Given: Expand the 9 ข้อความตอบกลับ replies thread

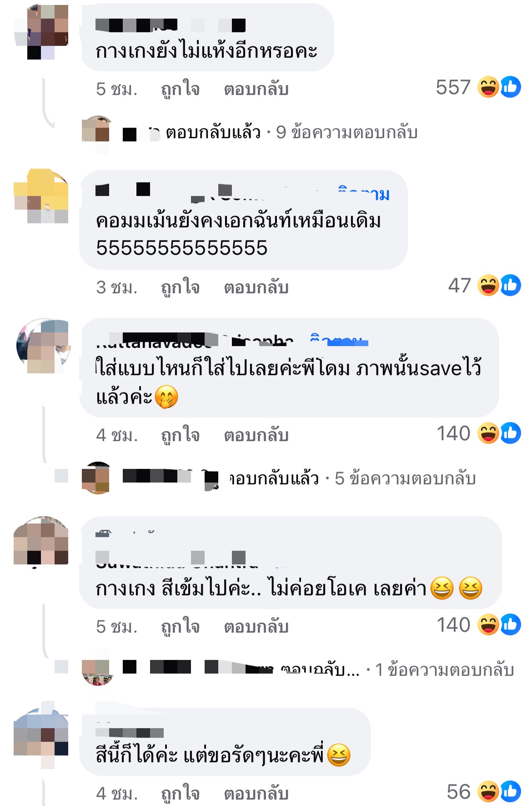Looking at the screenshot, I should point(346,132).
